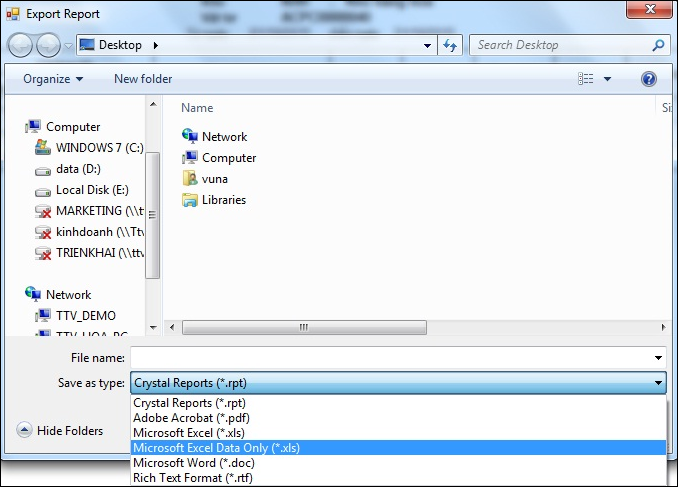This screenshot has width=678, height=487.
Task: Click the Export Report title bar icon
Action: coord(13,14)
